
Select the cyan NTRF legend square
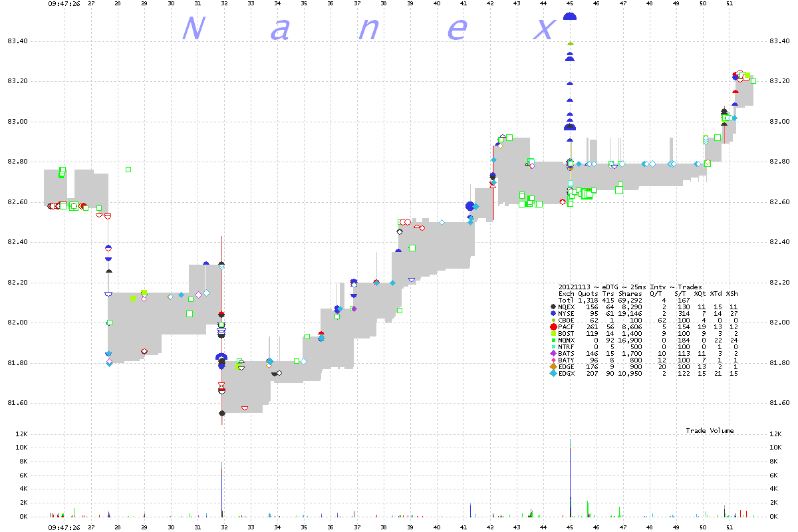(554, 346)
